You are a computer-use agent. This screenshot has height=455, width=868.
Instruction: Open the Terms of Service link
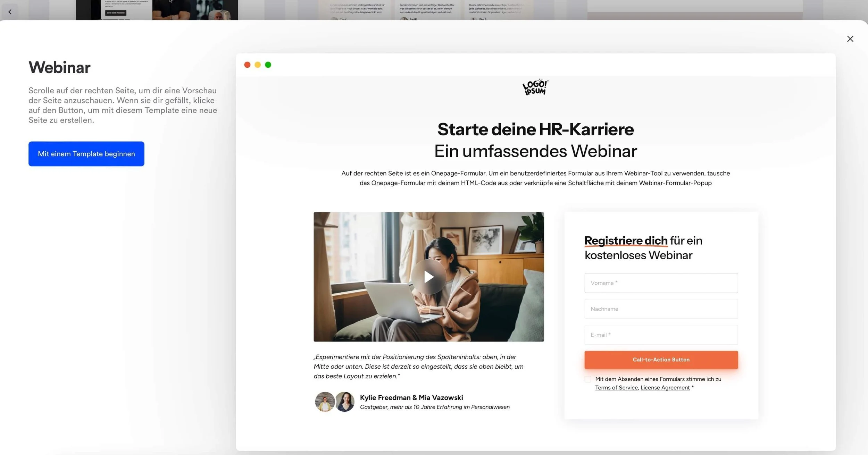(x=616, y=388)
